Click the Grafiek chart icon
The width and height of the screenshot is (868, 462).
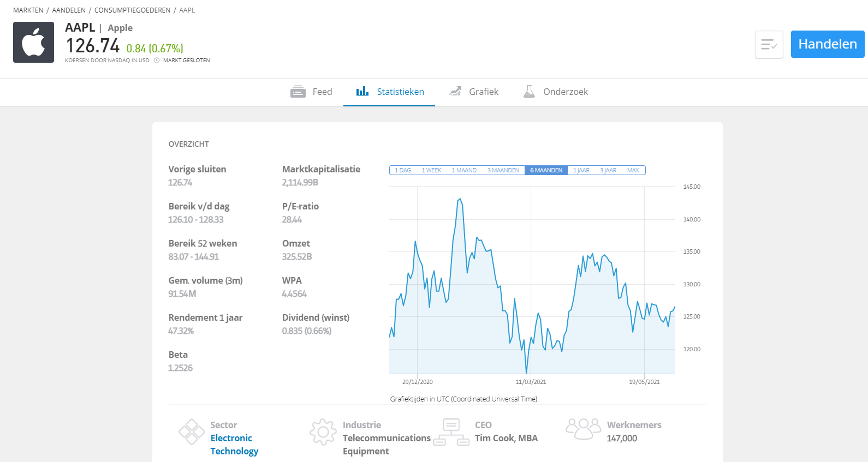(455, 92)
